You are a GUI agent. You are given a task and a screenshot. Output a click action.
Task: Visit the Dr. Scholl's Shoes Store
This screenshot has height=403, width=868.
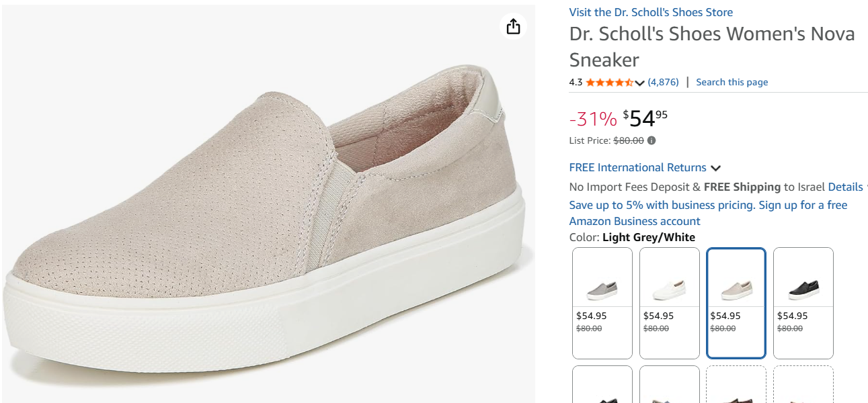[x=651, y=12]
